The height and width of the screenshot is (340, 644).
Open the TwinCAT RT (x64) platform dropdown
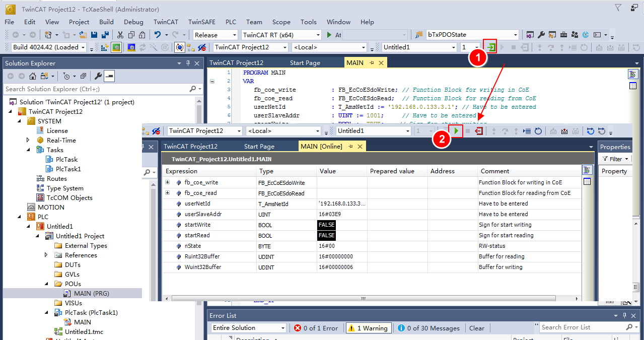[x=281, y=35]
